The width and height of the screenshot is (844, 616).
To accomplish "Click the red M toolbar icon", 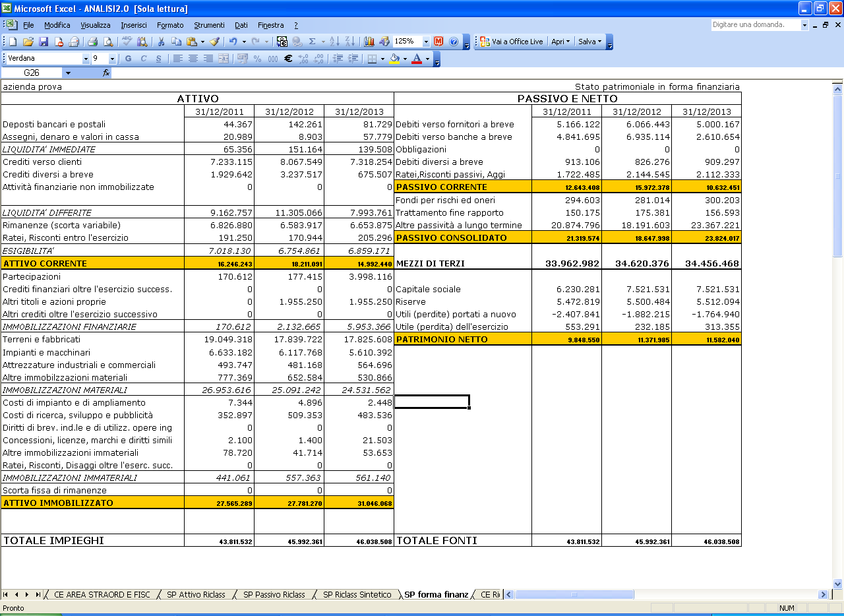I will (x=438, y=42).
